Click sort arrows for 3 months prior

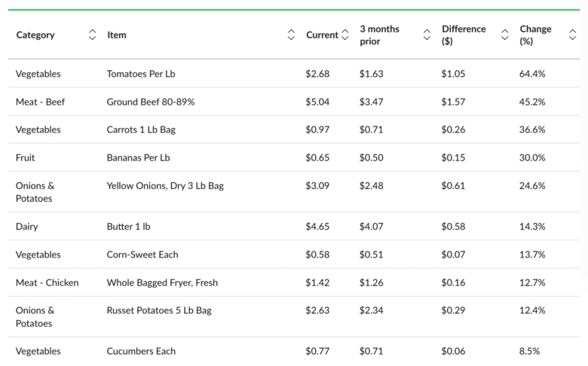427,35
